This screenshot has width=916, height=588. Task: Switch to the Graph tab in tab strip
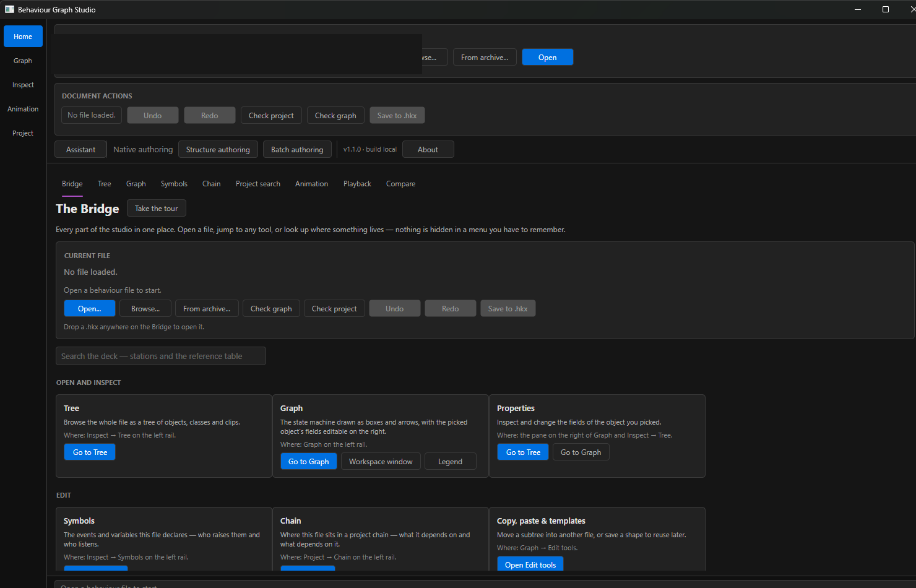pyautogui.click(x=136, y=184)
